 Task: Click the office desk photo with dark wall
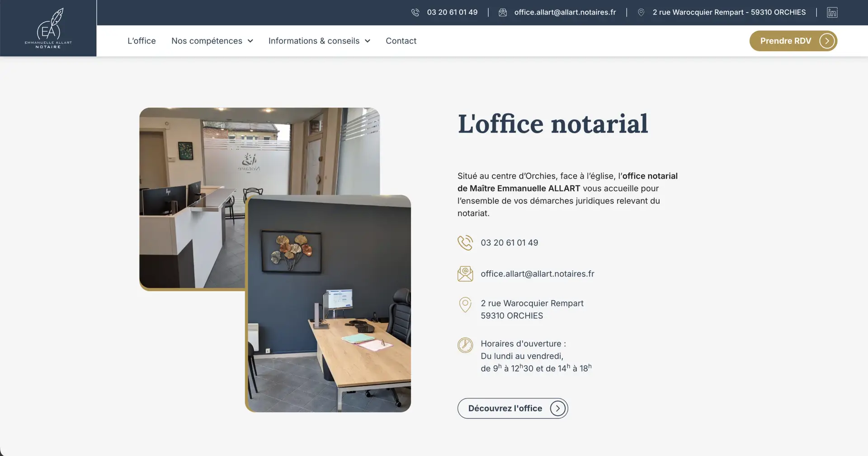coord(328,304)
